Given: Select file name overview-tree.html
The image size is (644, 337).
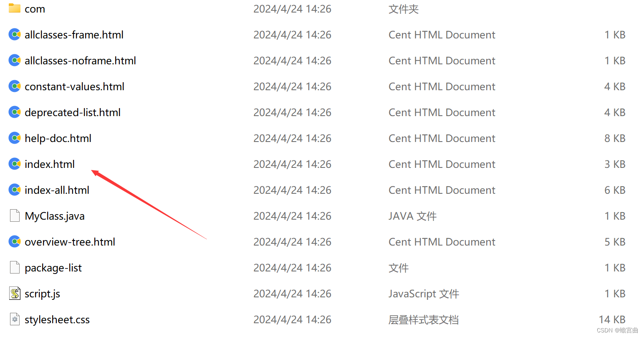Looking at the screenshot, I should click(x=70, y=242).
